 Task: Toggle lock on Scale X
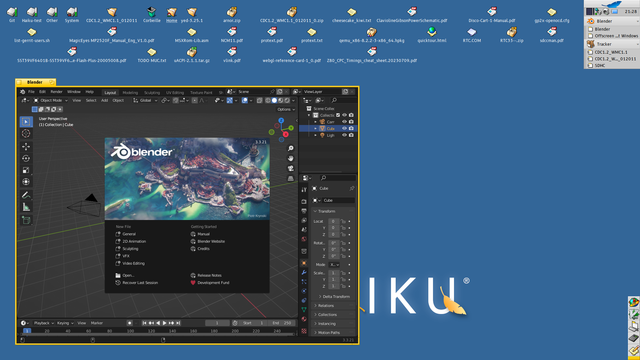pyautogui.click(x=343, y=273)
